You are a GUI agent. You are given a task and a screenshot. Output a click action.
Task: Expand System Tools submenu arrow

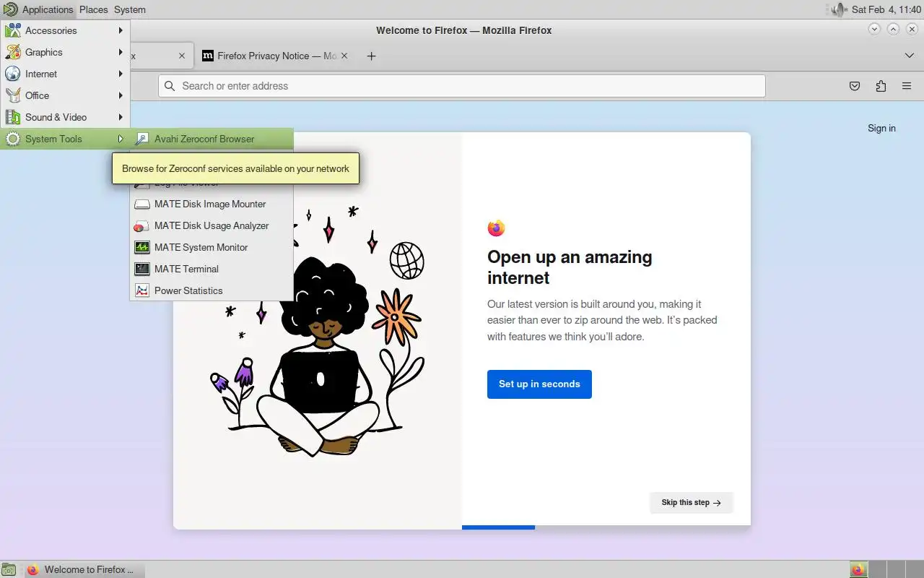pos(121,139)
